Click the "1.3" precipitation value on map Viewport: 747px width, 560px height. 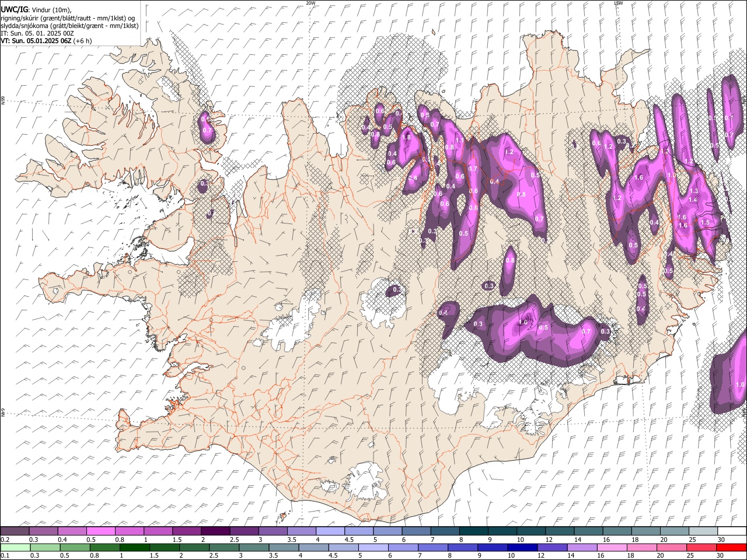click(694, 191)
